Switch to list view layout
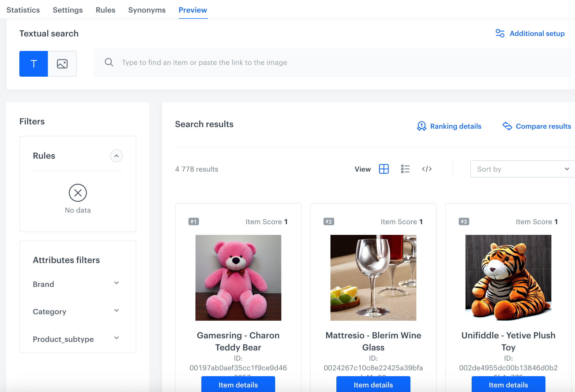The width and height of the screenshot is (575, 392). click(405, 169)
